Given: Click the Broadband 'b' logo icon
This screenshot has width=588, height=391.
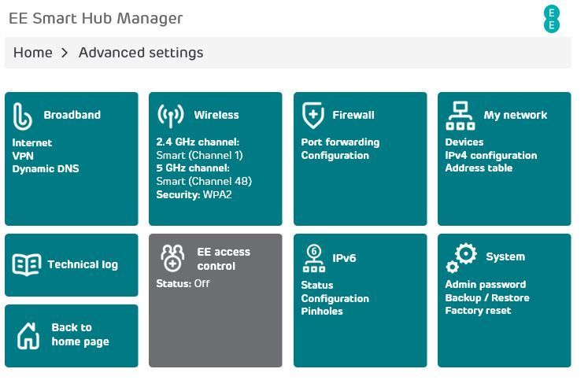Looking at the screenshot, I should (23, 116).
